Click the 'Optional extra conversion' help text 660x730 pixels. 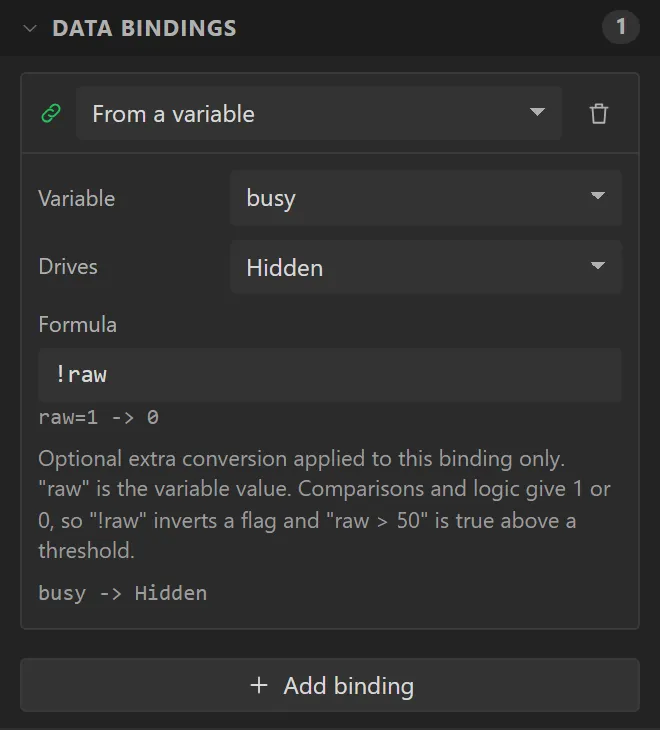click(324, 504)
